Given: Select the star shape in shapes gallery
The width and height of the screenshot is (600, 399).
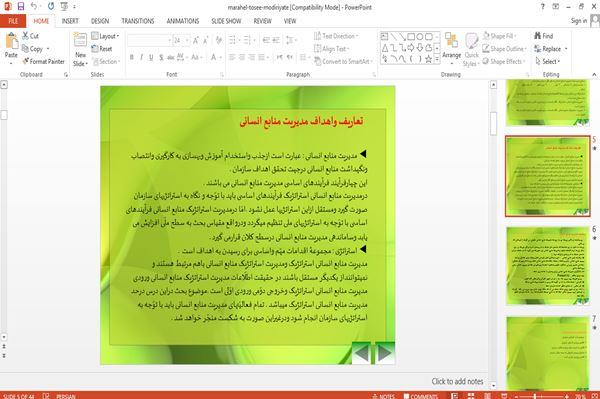Looking at the screenshot, I should pyautogui.click(x=429, y=59).
